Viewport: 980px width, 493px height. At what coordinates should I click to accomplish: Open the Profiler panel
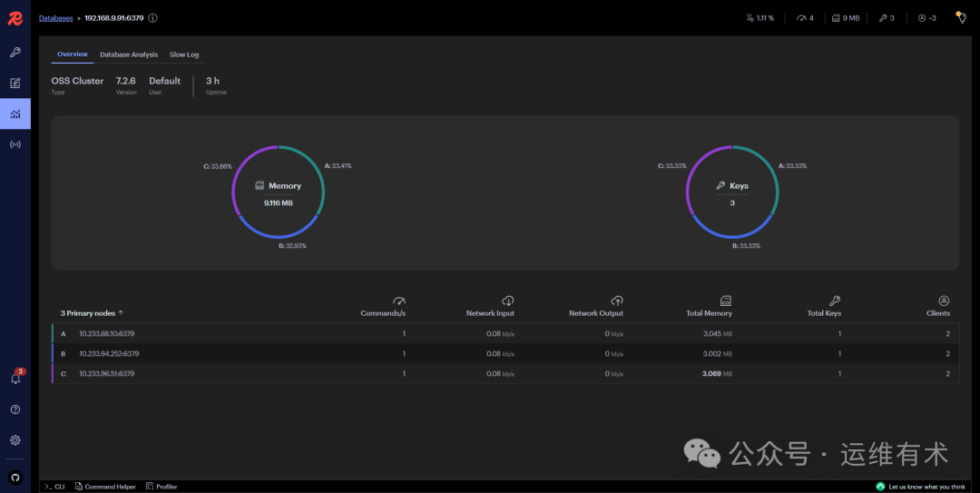162,486
